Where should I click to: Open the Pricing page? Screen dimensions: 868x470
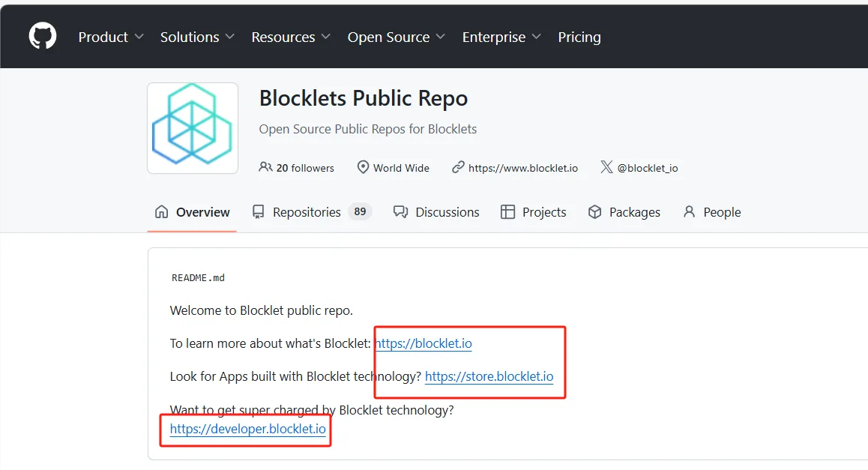pos(579,37)
